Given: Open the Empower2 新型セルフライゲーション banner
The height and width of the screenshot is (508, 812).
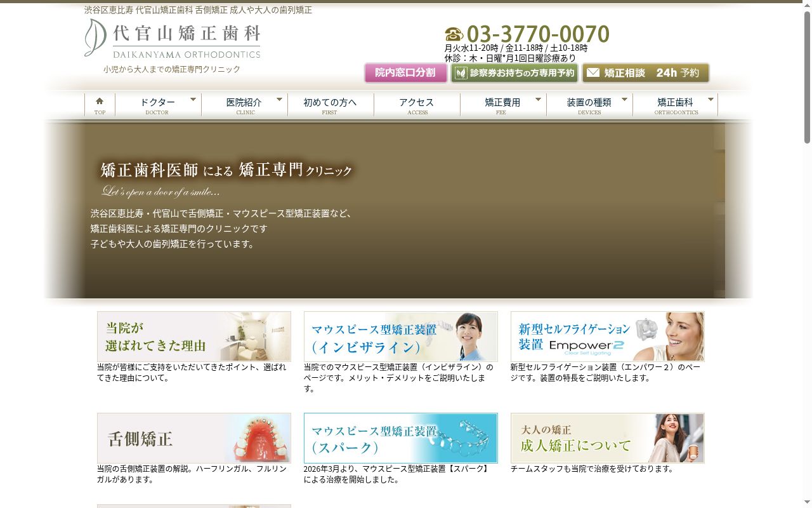Looking at the screenshot, I should point(608,337).
